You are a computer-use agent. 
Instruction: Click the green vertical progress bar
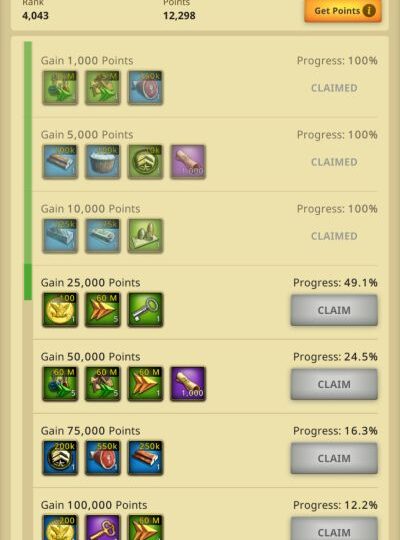coord(28,170)
